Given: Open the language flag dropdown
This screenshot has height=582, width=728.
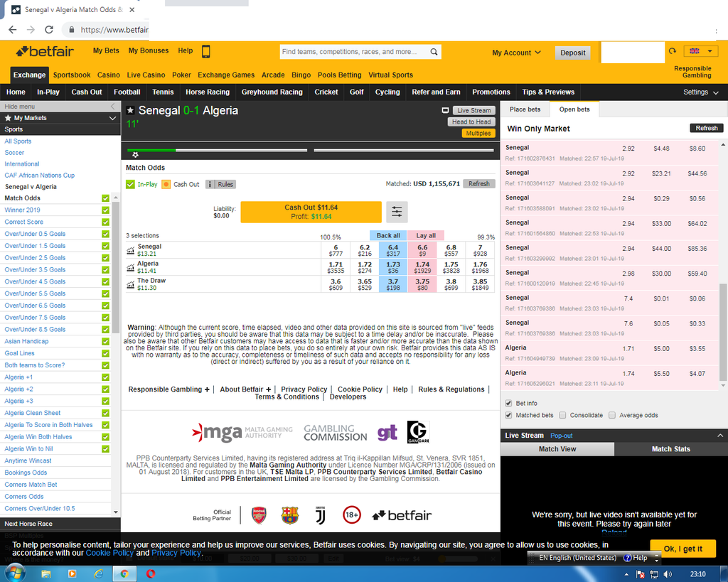Looking at the screenshot, I should [700, 51].
